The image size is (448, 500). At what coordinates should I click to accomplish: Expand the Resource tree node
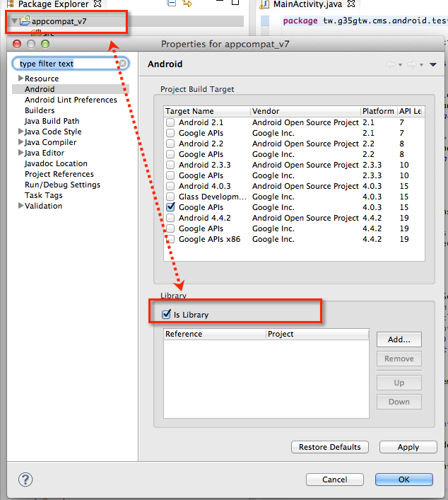coord(20,79)
